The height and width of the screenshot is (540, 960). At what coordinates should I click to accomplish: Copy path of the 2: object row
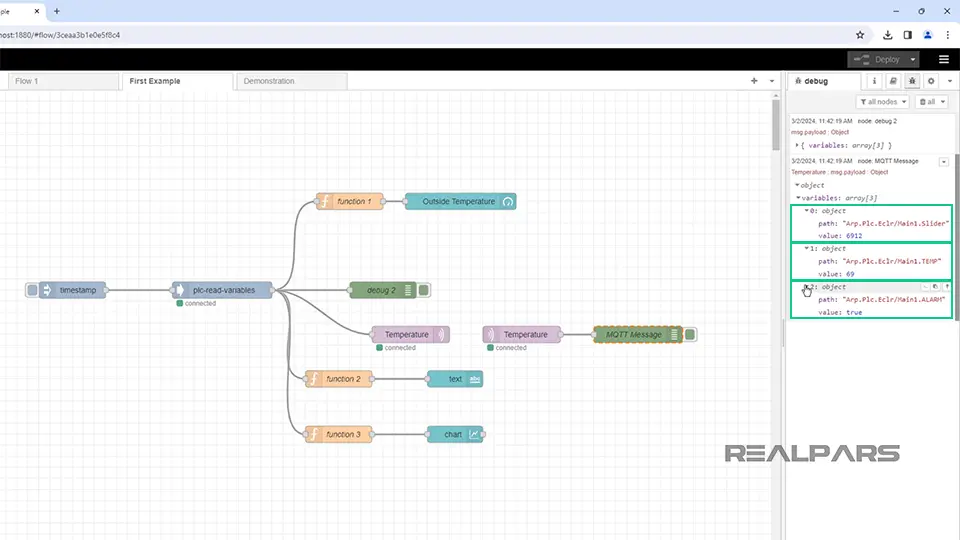[925, 287]
